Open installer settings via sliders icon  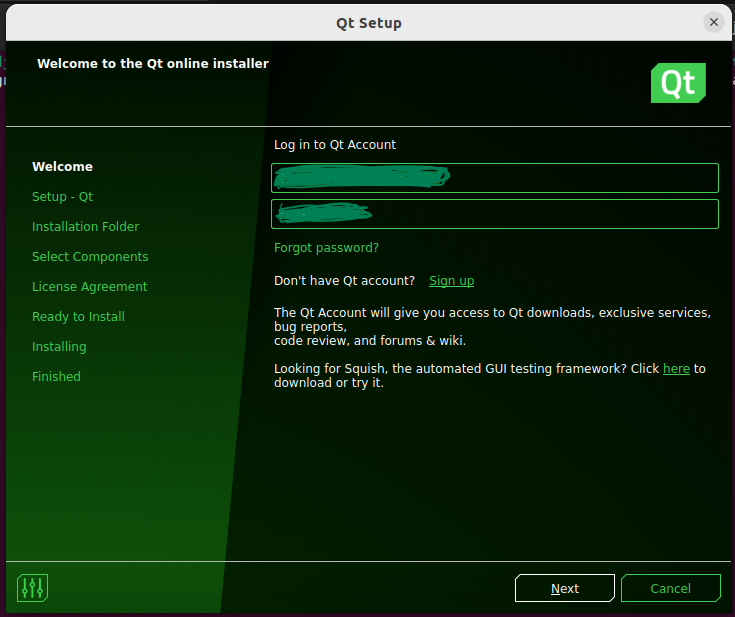click(32, 587)
